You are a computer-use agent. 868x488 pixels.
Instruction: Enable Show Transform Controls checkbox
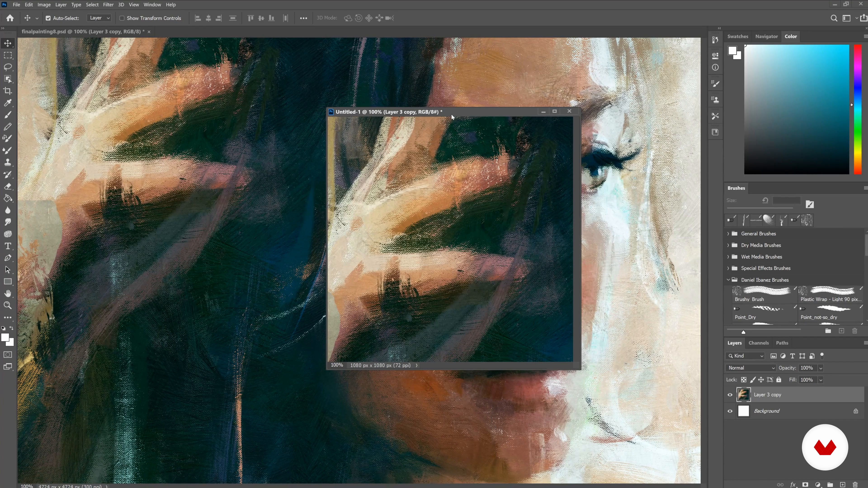(x=122, y=18)
